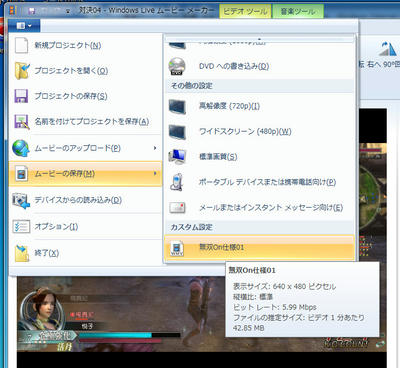Viewport: 400px width, 368px height.
Task: Switch to ビデオ ツール tab
Action: (245, 11)
